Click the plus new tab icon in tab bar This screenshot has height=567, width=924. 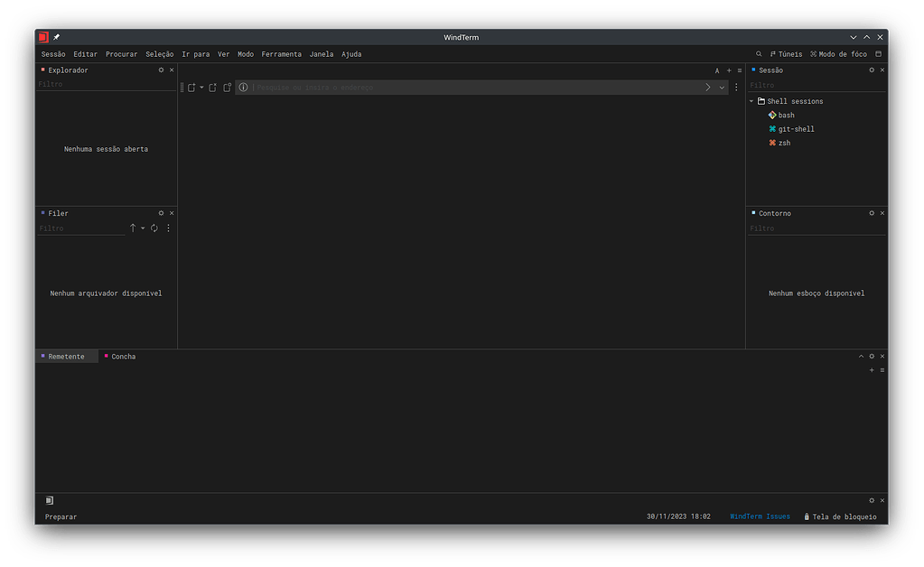pyautogui.click(x=729, y=70)
